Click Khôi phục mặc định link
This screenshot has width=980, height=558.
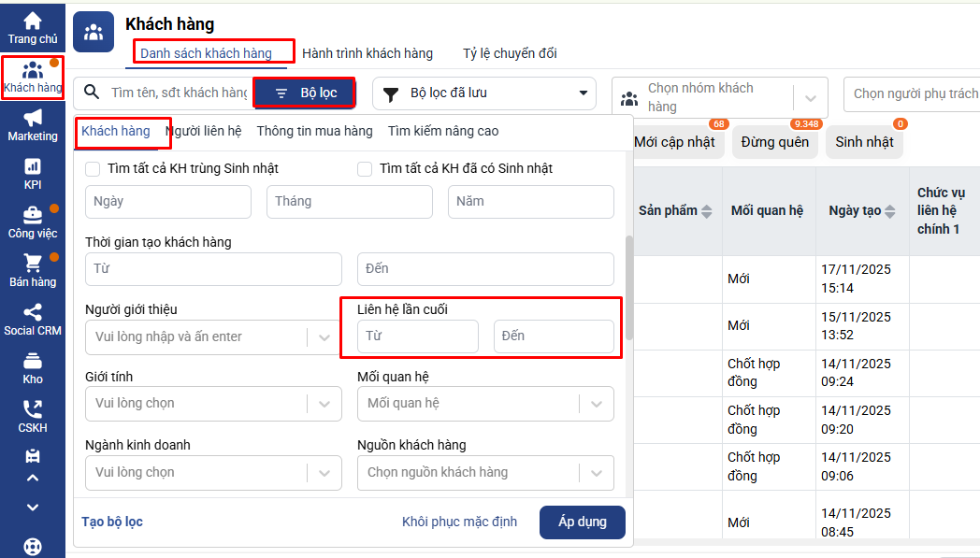pyautogui.click(x=459, y=522)
